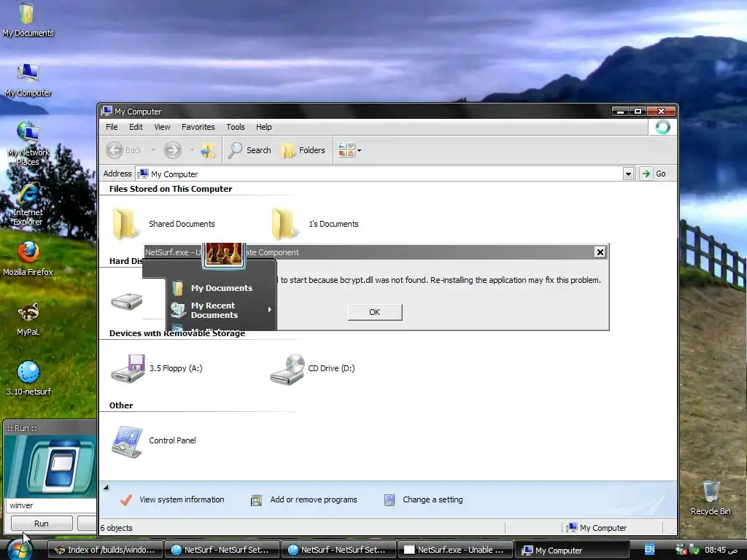Toggle the Folders pane button

(303, 150)
